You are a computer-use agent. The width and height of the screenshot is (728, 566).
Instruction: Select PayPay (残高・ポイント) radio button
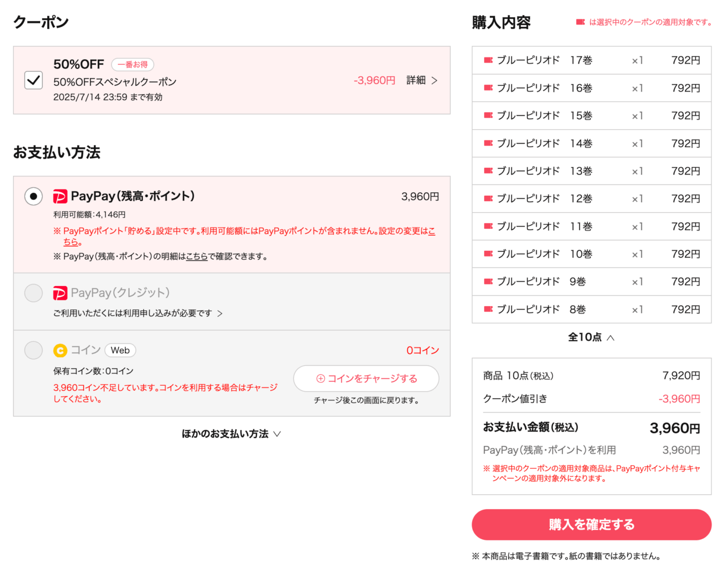(x=34, y=196)
